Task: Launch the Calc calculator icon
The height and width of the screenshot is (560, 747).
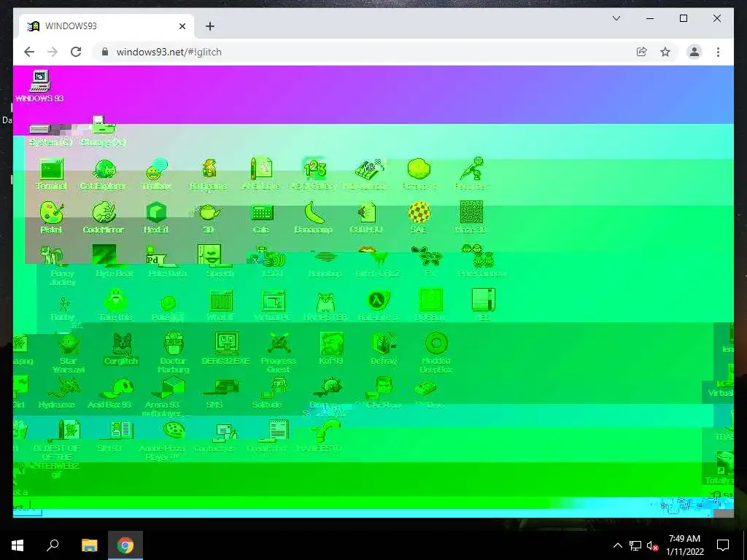Action: [262, 213]
